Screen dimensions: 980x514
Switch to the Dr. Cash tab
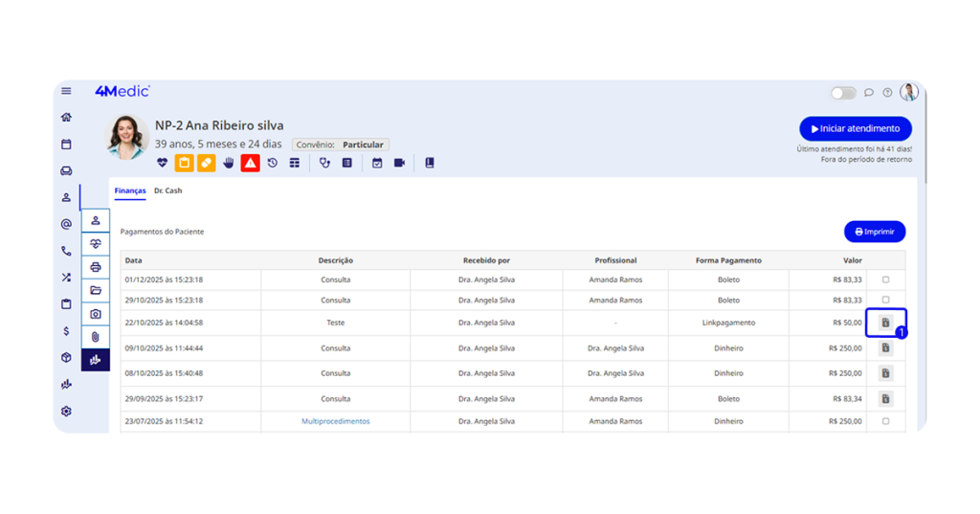coord(167,191)
